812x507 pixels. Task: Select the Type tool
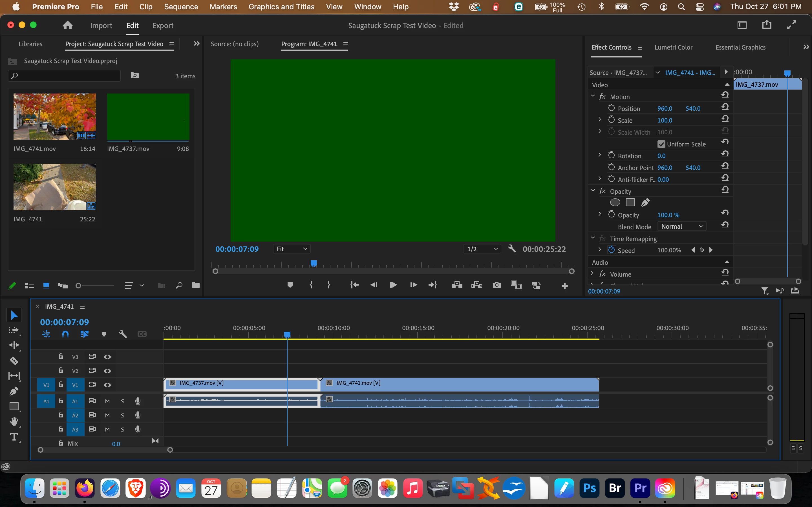click(14, 437)
